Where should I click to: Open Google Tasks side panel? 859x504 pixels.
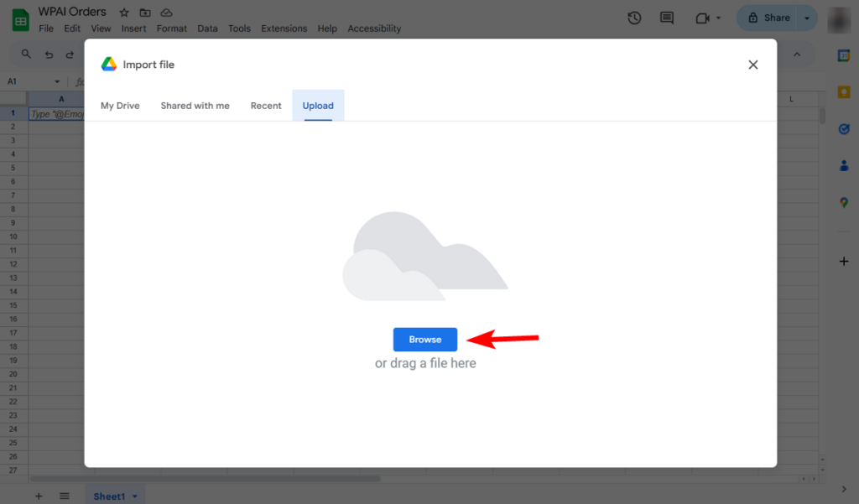click(843, 128)
